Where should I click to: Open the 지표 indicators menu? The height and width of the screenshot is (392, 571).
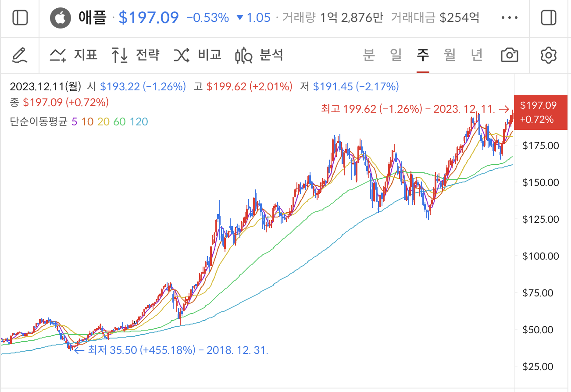pyautogui.click(x=73, y=55)
